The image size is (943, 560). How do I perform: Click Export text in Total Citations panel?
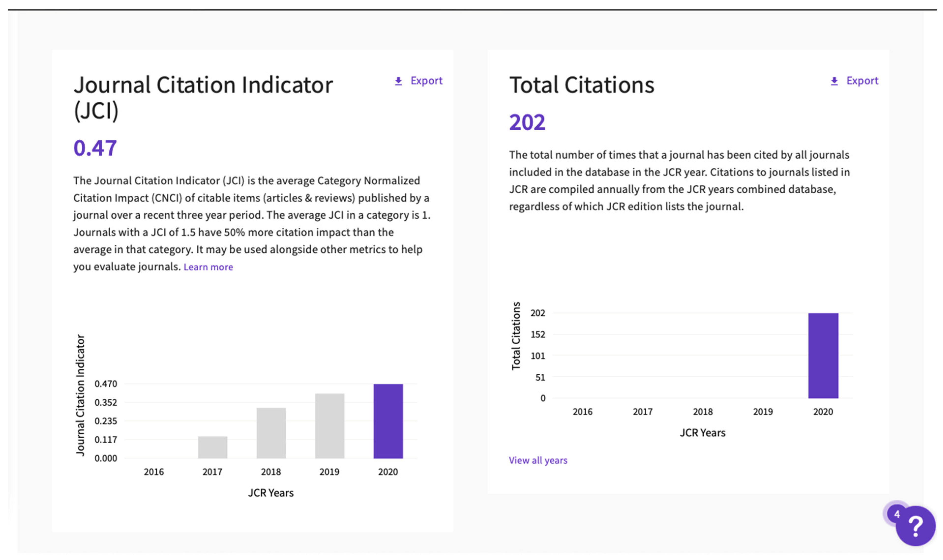[862, 81]
